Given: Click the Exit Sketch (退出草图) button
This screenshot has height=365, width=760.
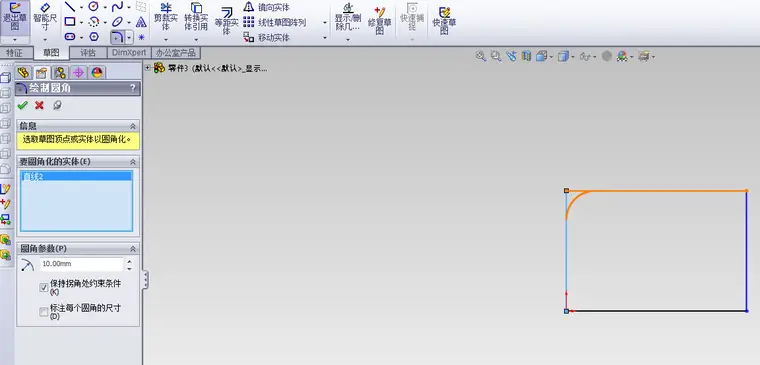Looking at the screenshot, I should [15, 17].
